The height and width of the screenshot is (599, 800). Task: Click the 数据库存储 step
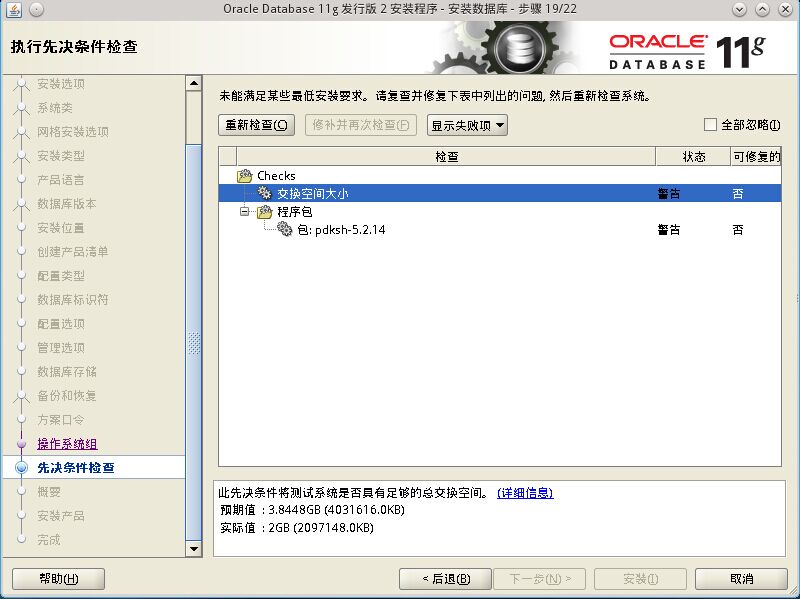click(x=66, y=371)
